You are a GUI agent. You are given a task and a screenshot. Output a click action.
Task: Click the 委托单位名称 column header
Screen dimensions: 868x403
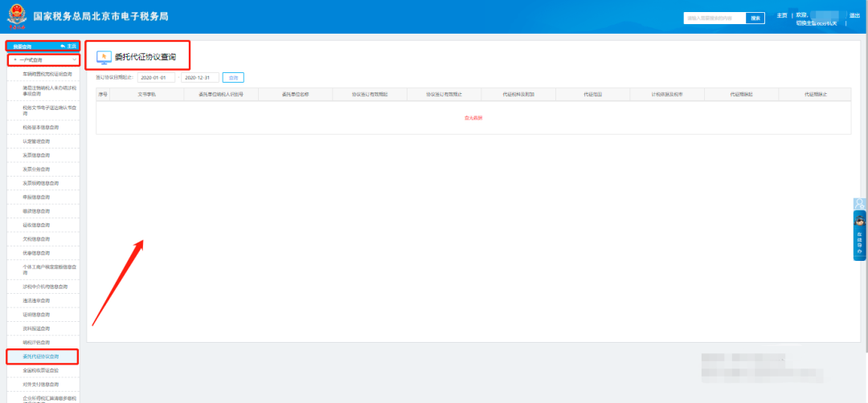click(296, 95)
